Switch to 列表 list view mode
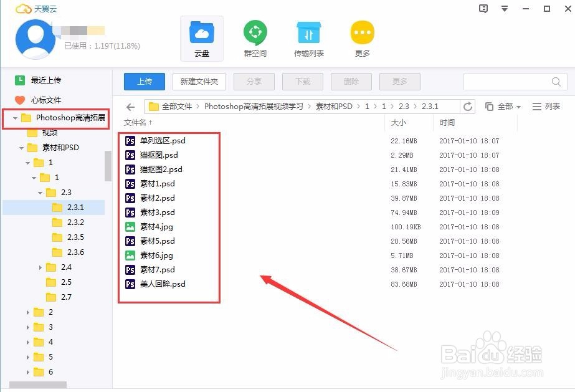 (x=546, y=106)
